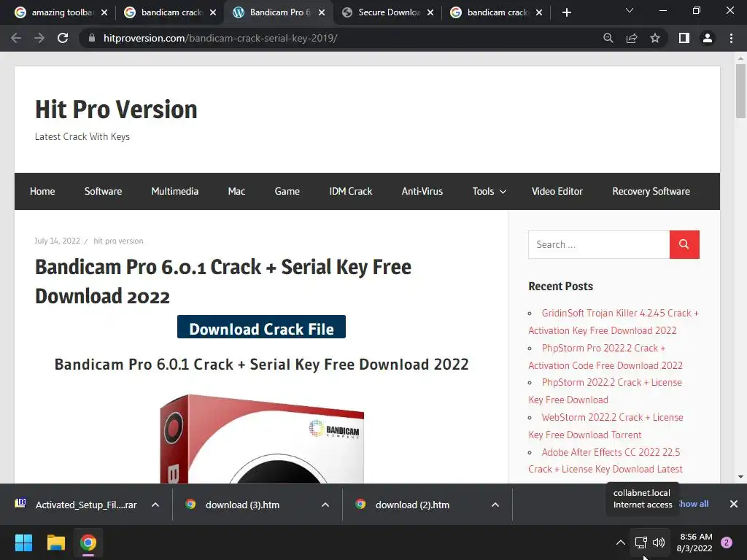
Task: Open the notification count badge
Action: 727,542
